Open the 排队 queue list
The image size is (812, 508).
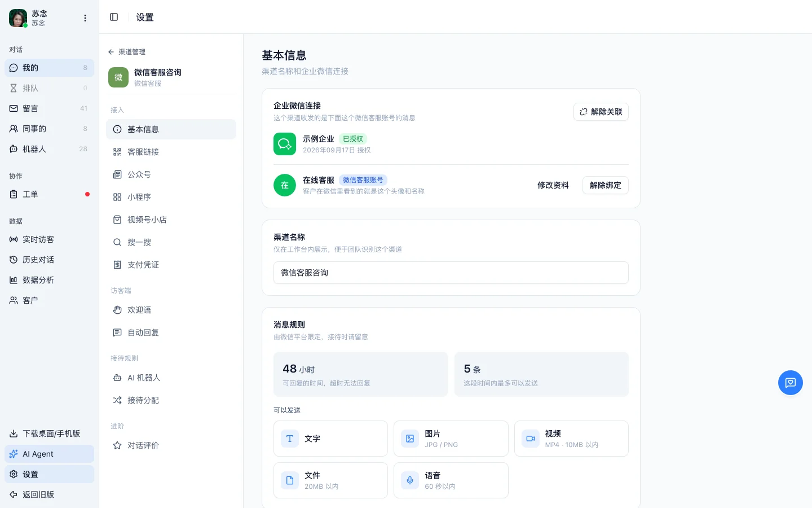[x=49, y=88]
